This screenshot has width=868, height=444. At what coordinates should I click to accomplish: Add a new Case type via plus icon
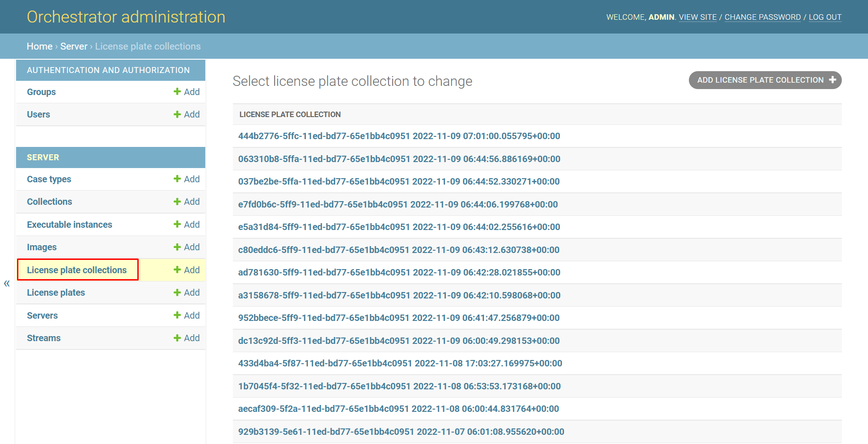[177, 179]
